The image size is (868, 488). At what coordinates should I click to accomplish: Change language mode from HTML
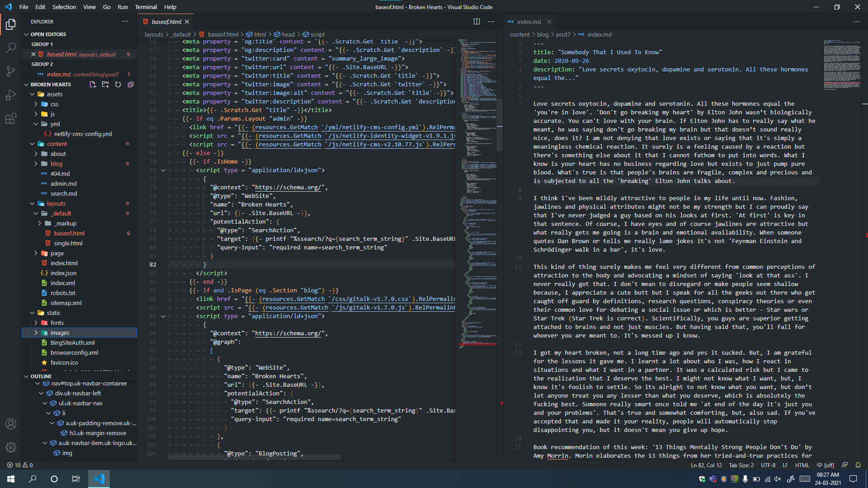click(802, 465)
